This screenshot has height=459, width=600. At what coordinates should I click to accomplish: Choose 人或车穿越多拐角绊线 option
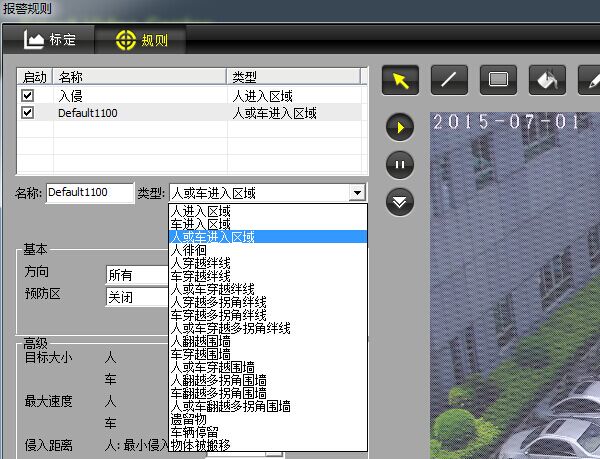pyautogui.click(x=268, y=328)
